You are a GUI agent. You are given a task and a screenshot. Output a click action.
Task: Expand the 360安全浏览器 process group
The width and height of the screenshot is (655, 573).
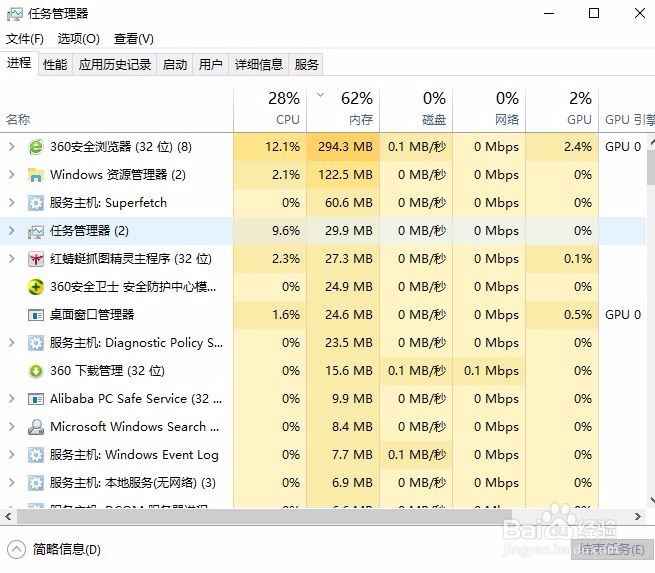click(12, 147)
